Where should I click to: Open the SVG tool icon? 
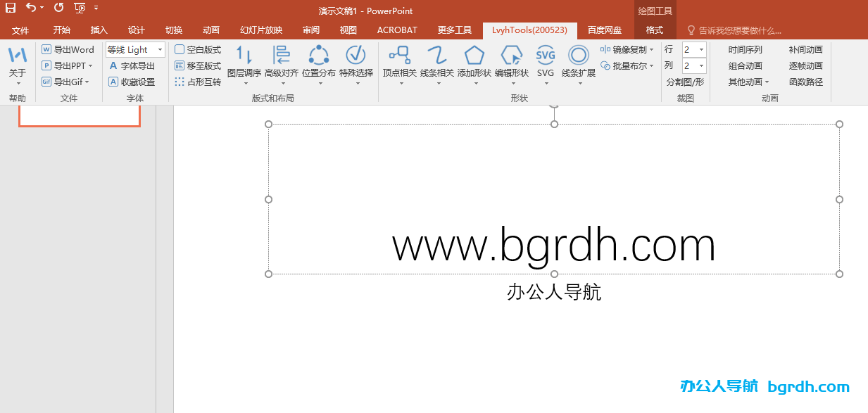tap(546, 56)
